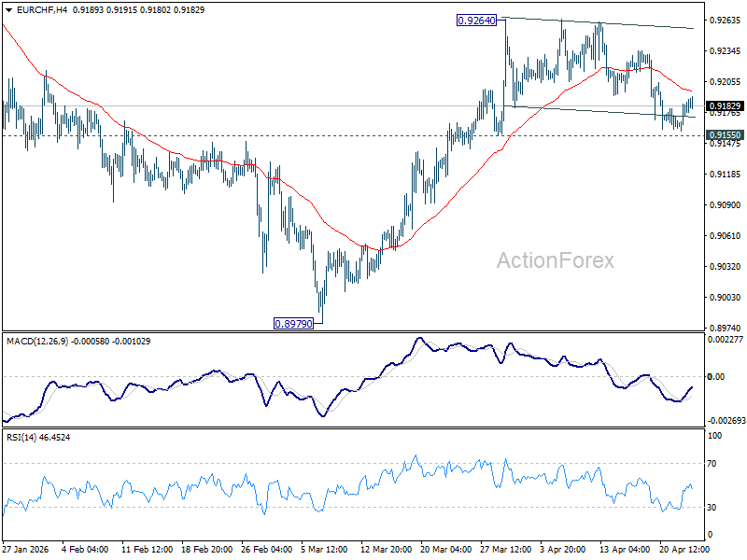Screen dimensions: 747x560
Task: Click the MACD zero level label
Action: click(716, 377)
